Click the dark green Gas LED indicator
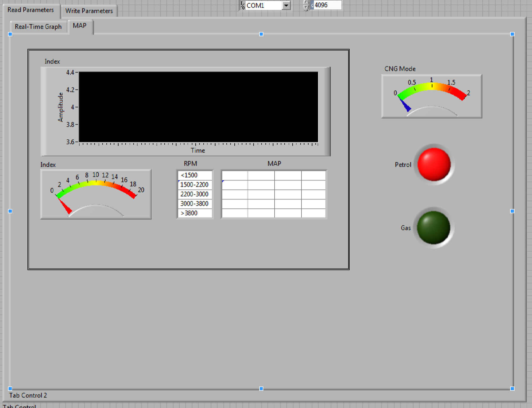Viewport: 532px width, 408px height. coord(433,228)
